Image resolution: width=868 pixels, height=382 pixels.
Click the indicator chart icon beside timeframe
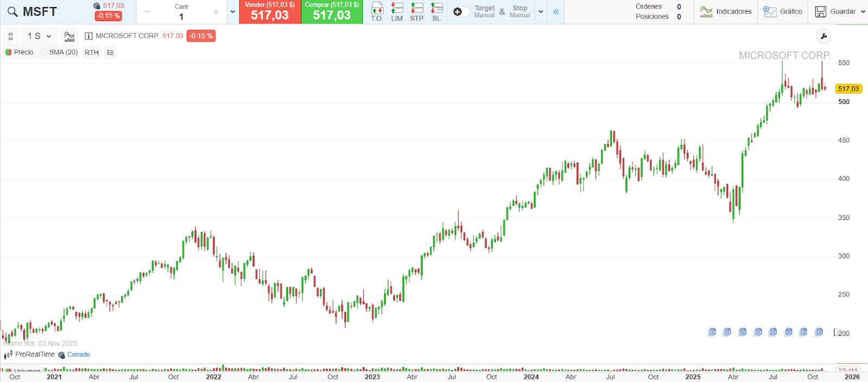point(69,36)
